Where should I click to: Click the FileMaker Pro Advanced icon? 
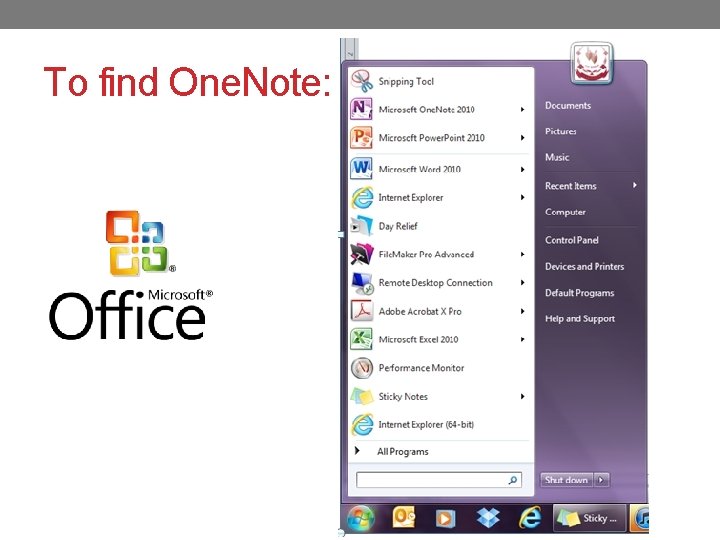[361, 254]
